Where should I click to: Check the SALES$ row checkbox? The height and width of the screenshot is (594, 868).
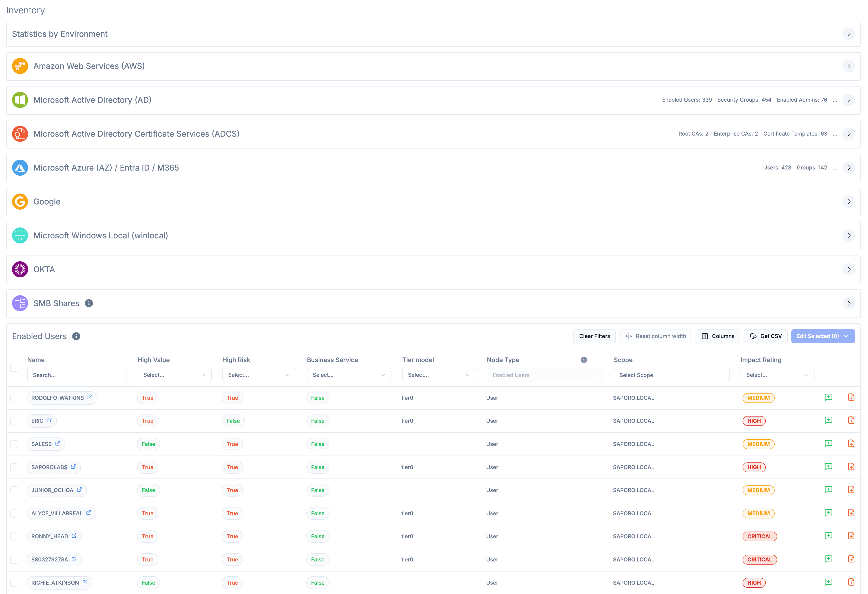[14, 444]
